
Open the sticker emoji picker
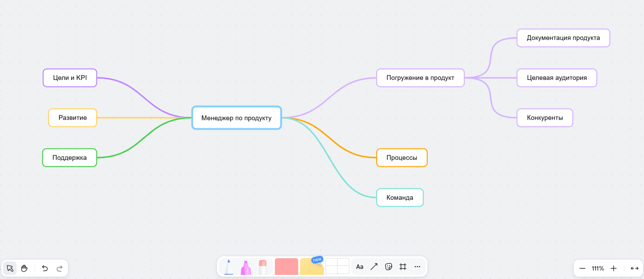(x=388, y=267)
